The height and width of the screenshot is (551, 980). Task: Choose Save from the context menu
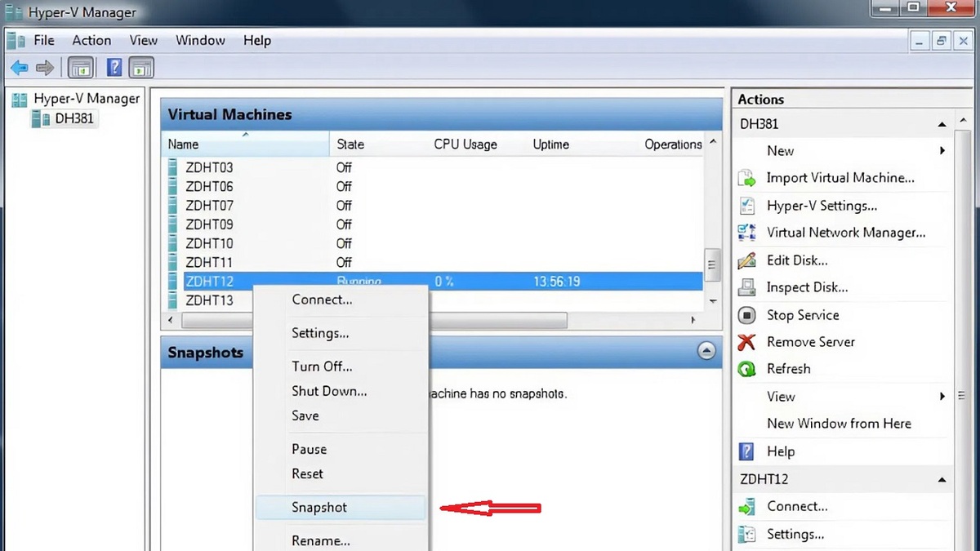coord(341,415)
